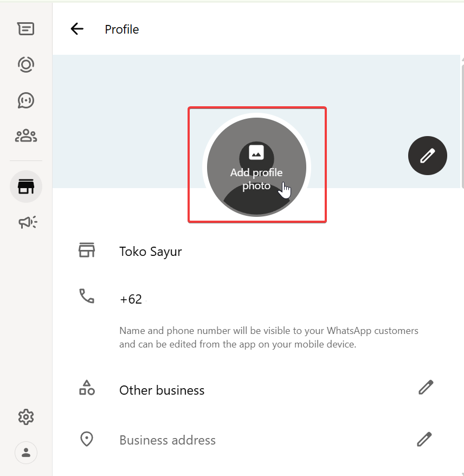Edit the cover photo with pencil button
The height and width of the screenshot is (476, 464).
[x=427, y=156]
